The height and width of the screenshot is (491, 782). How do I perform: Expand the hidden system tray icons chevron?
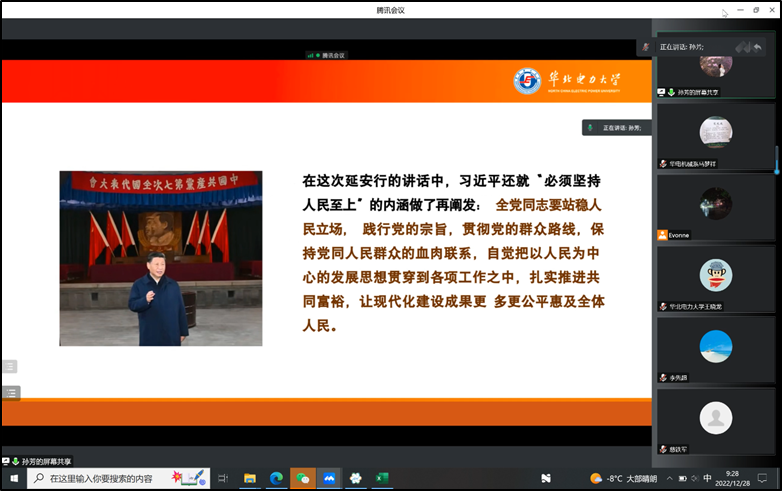[669, 479]
